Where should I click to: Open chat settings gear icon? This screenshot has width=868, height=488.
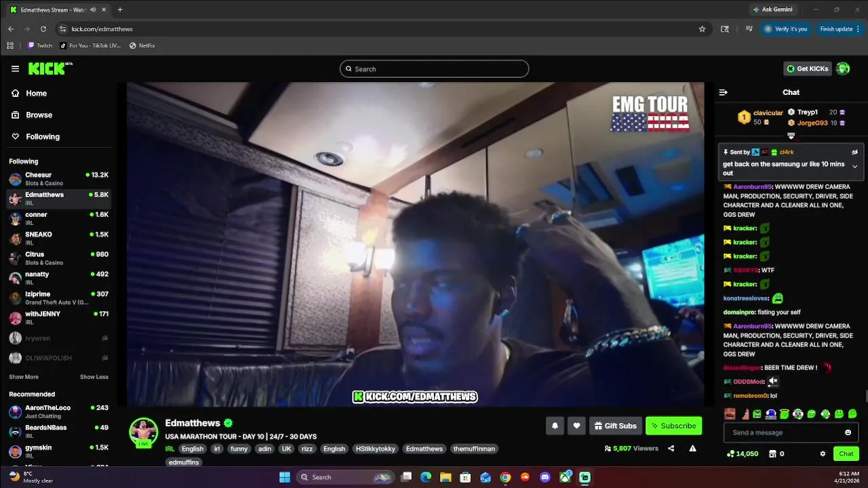823,453
